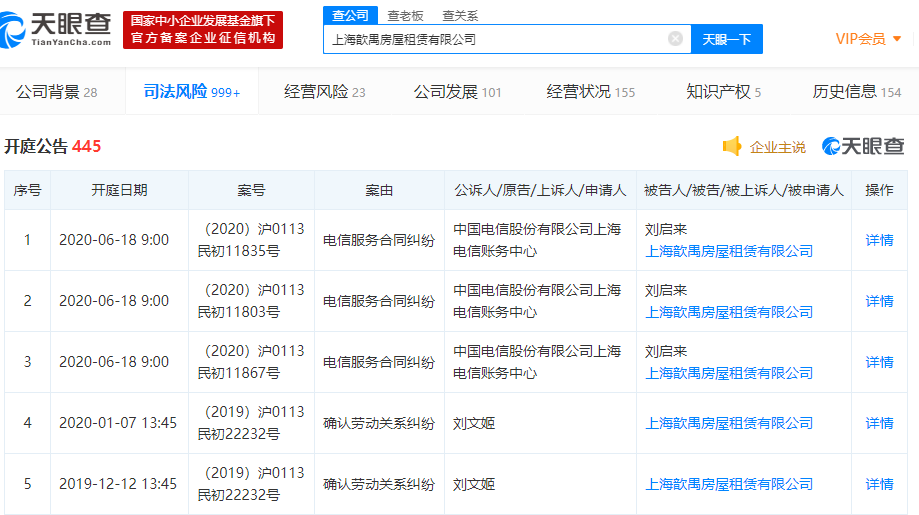The width and height of the screenshot is (919, 515).
Task: Open the 公司发展 section tab
Action: click(x=457, y=92)
